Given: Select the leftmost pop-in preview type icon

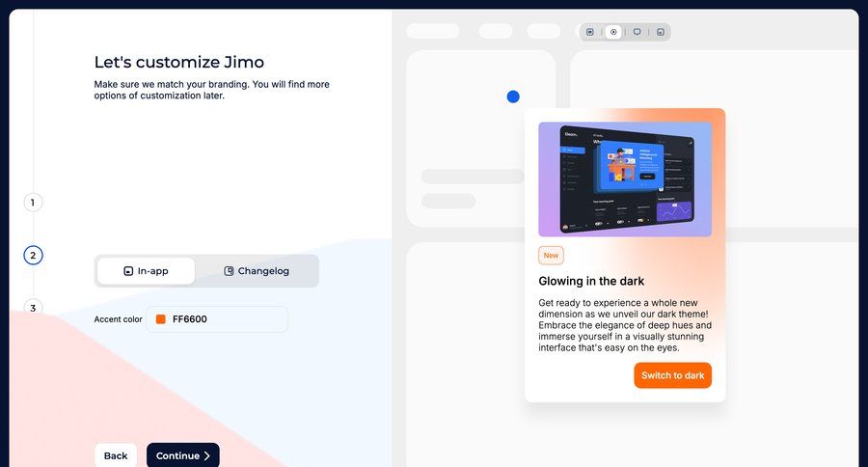Looking at the screenshot, I should pyautogui.click(x=590, y=32).
